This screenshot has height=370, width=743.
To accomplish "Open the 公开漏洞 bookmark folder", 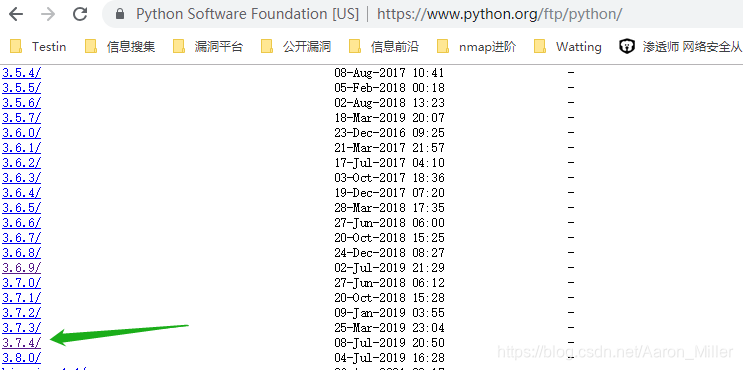I will click(x=296, y=46).
